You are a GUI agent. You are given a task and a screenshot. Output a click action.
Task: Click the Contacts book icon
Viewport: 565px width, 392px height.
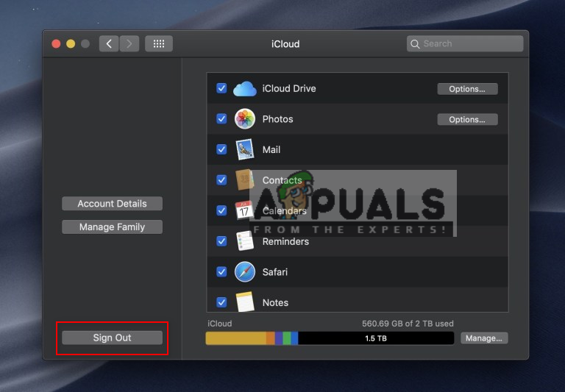point(245,179)
